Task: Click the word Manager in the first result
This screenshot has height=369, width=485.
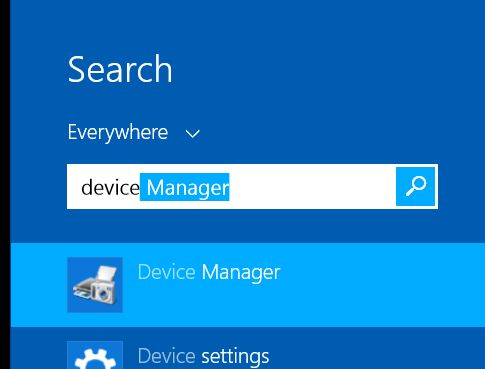Action: (x=241, y=273)
